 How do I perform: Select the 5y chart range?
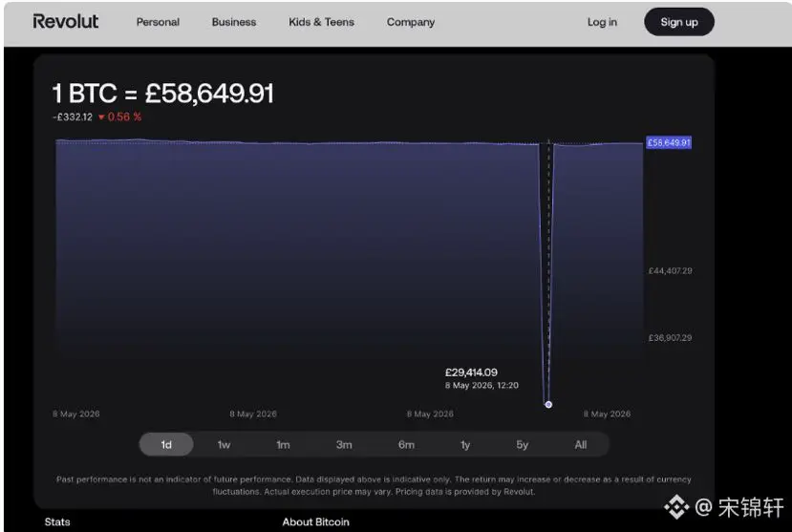(x=523, y=445)
